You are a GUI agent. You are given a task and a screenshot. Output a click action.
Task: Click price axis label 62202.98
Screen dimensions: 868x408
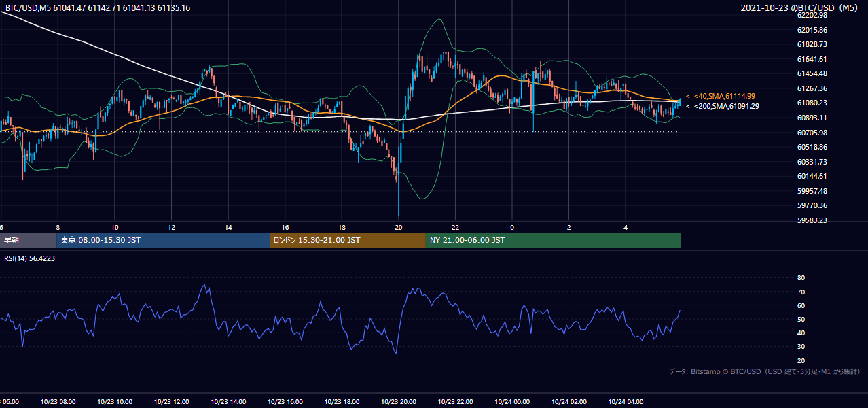[812, 15]
